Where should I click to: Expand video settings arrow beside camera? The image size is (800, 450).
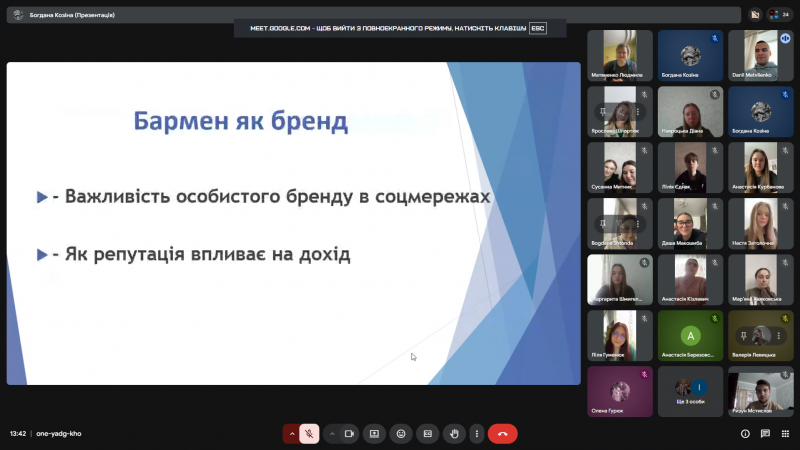pos(331,434)
